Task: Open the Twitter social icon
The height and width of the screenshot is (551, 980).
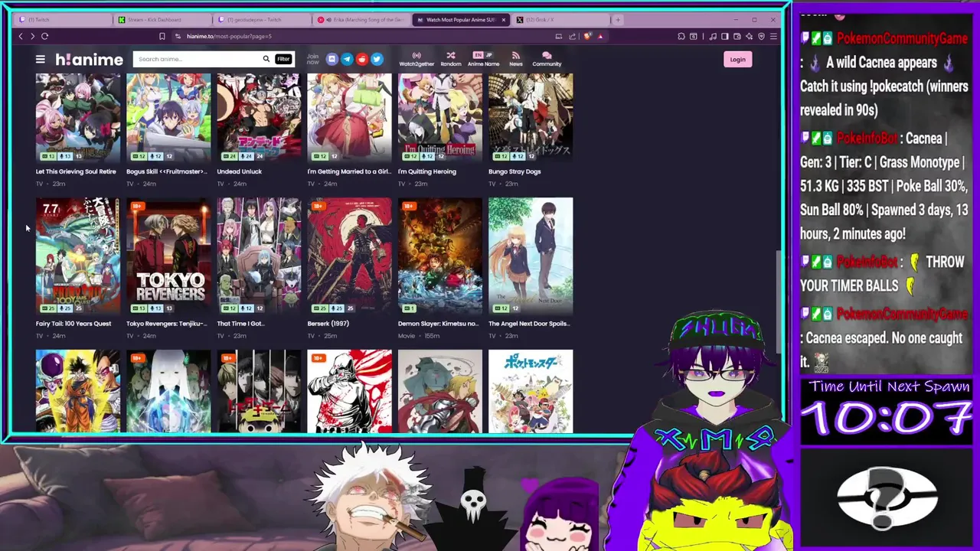Action: pyautogui.click(x=377, y=59)
